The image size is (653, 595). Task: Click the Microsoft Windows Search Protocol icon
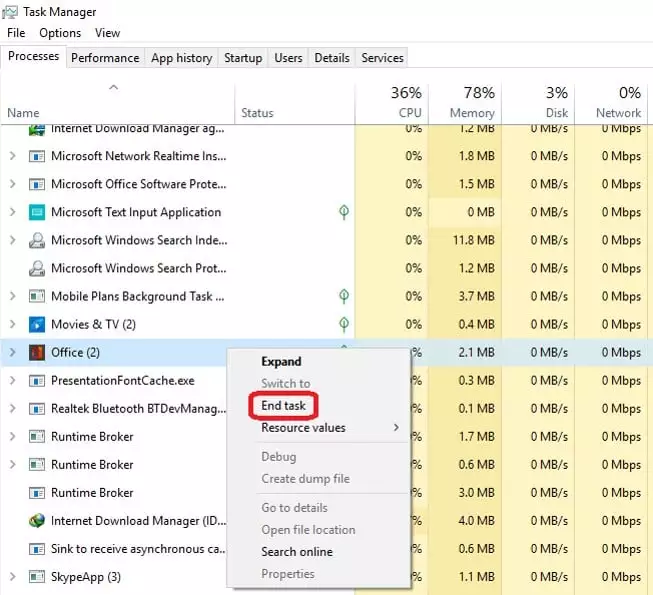pos(37,268)
